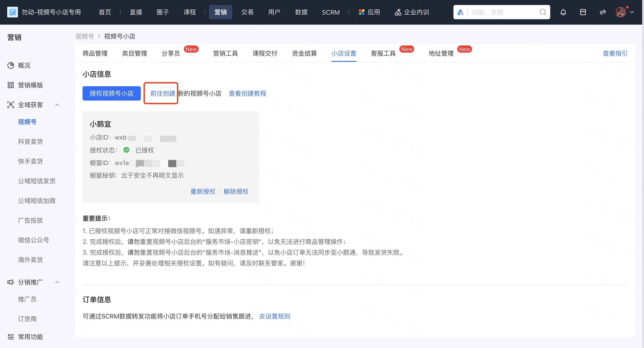
Task: Go to 直播 in top navigation
Action: (x=136, y=12)
